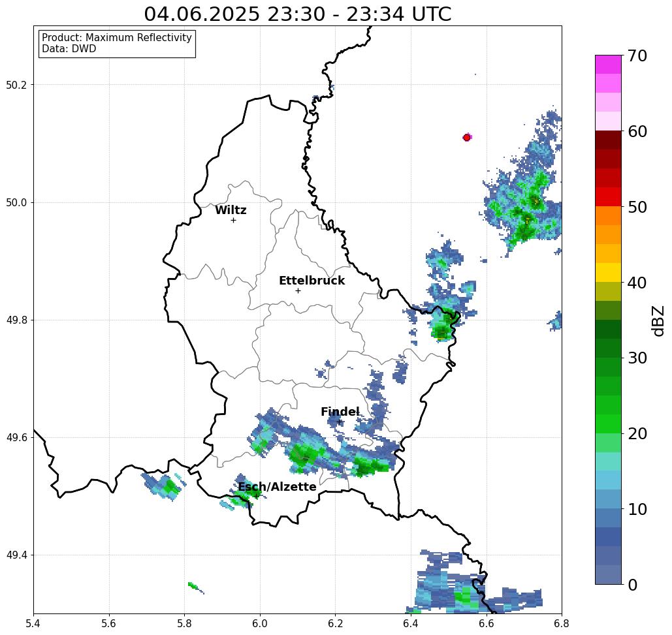Click the olive colorbar segment below 40

[608, 291]
